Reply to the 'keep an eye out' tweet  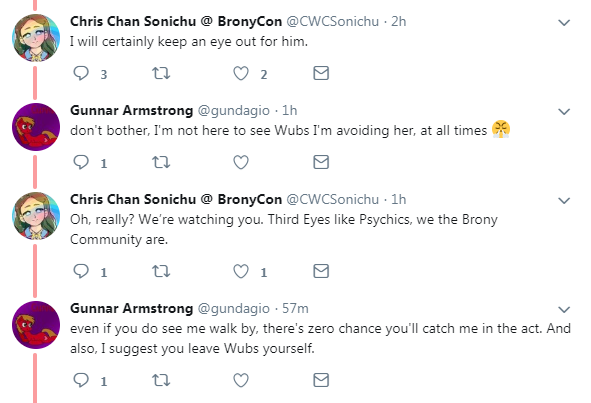(81, 73)
